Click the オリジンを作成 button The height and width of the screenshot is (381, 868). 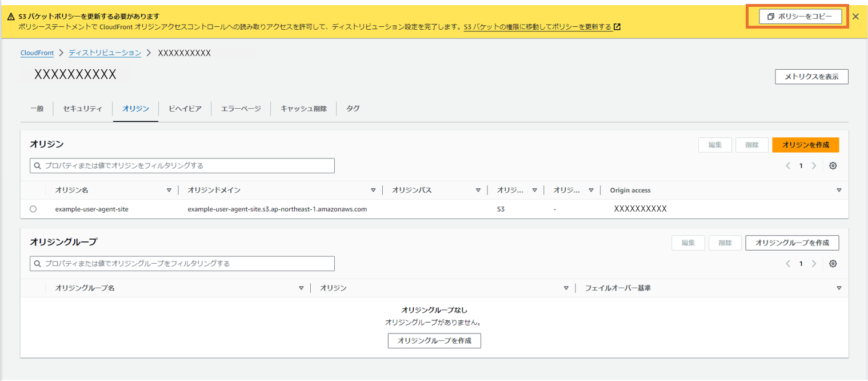tap(805, 145)
